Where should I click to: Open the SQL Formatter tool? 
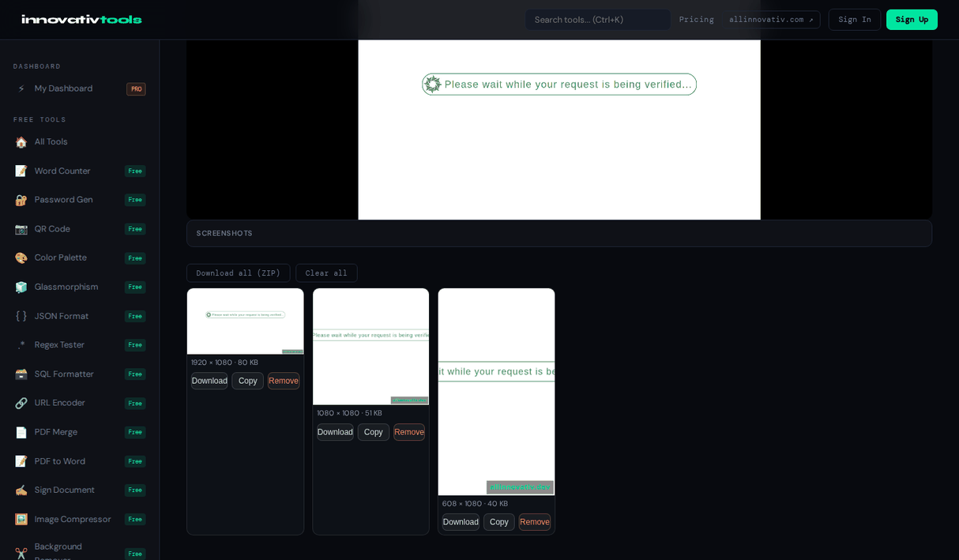point(80,374)
